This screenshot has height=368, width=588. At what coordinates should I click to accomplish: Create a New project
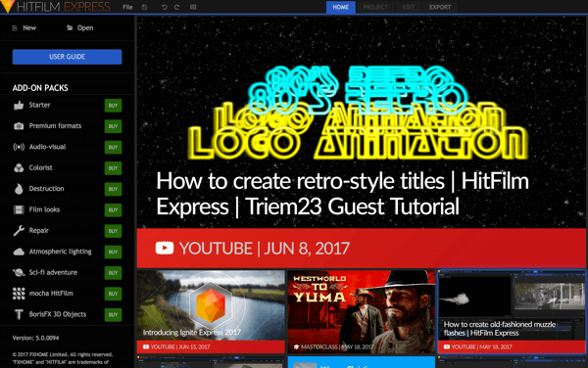[x=24, y=28]
